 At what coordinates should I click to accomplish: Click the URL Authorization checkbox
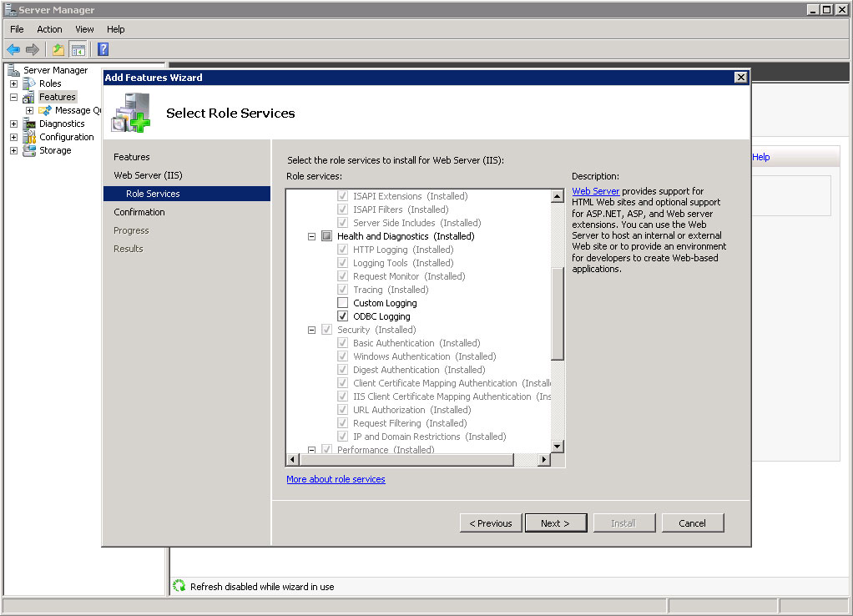343,410
